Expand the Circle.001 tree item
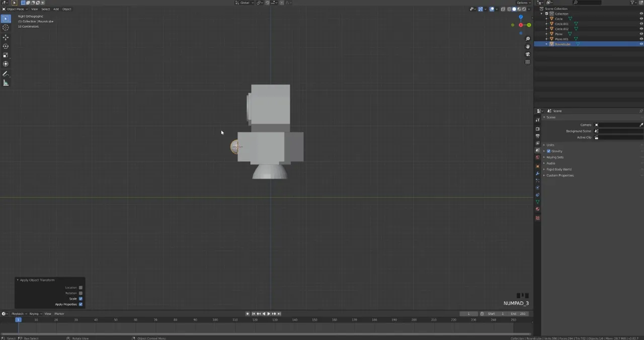This screenshot has width=644, height=340. pyautogui.click(x=547, y=24)
